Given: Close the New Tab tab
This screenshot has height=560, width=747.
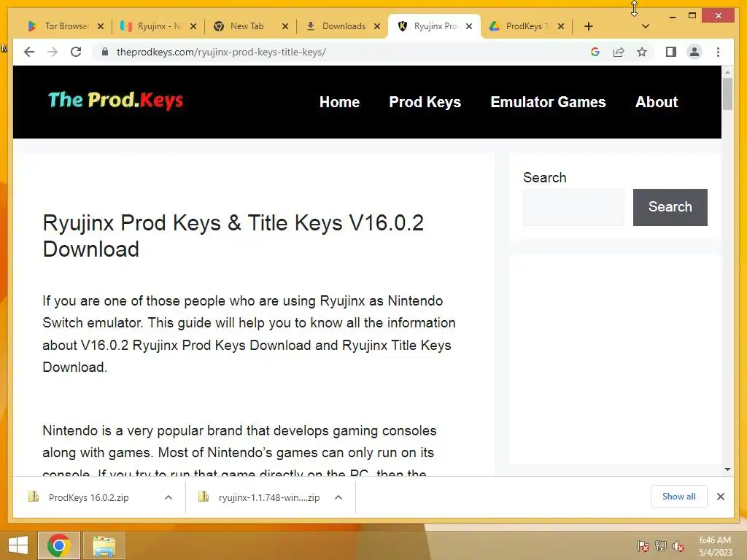Looking at the screenshot, I should pos(285,26).
